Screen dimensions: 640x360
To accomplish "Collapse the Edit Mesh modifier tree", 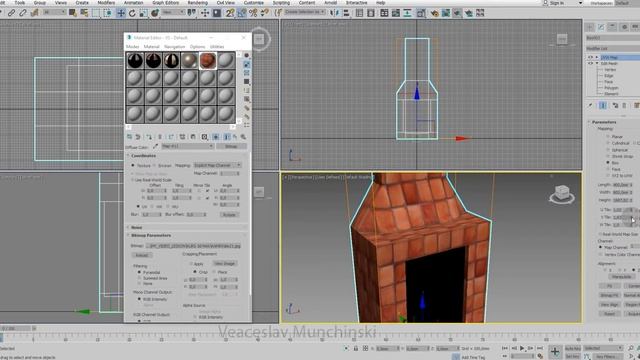I will pyautogui.click(x=597, y=64).
